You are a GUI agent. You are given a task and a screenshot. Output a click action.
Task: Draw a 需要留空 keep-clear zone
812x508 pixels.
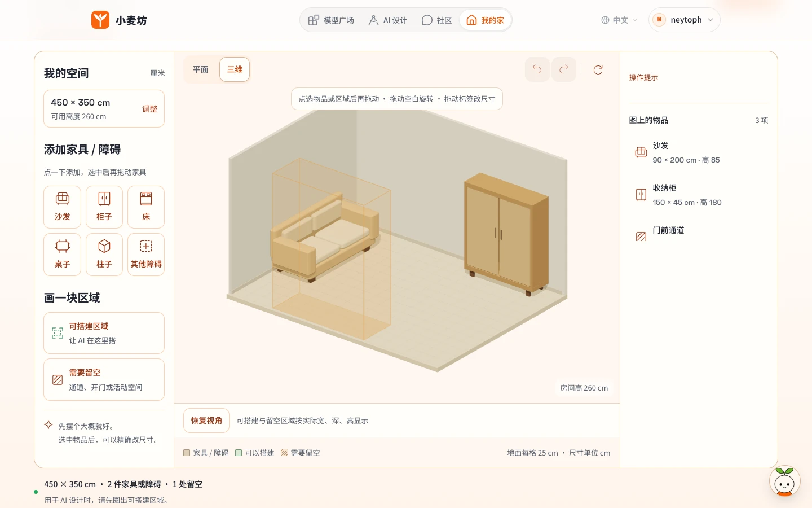tap(104, 380)
